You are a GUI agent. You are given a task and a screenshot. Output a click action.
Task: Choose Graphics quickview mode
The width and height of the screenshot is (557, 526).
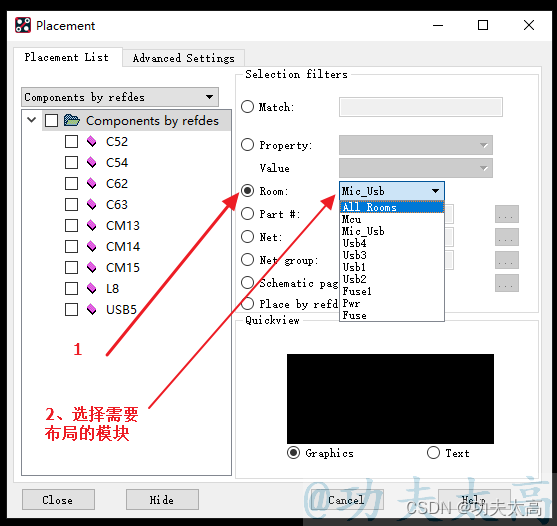[293, 452]
